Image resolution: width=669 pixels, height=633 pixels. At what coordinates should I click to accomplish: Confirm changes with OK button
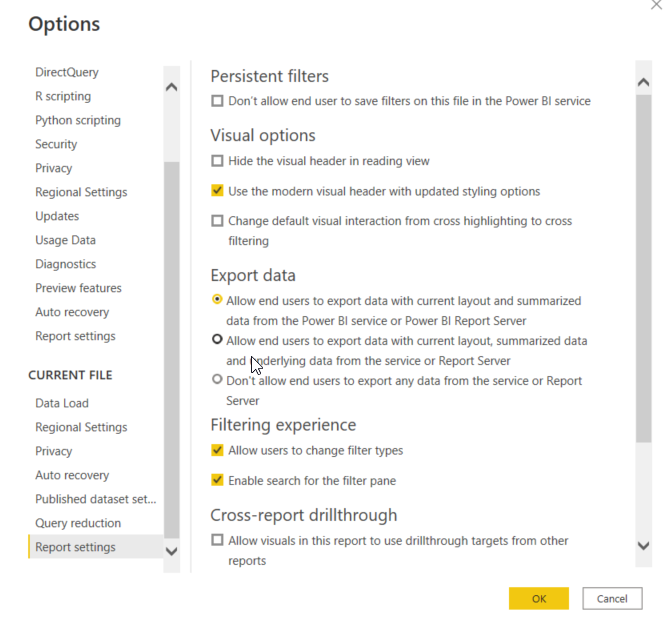tap(538, 598)
